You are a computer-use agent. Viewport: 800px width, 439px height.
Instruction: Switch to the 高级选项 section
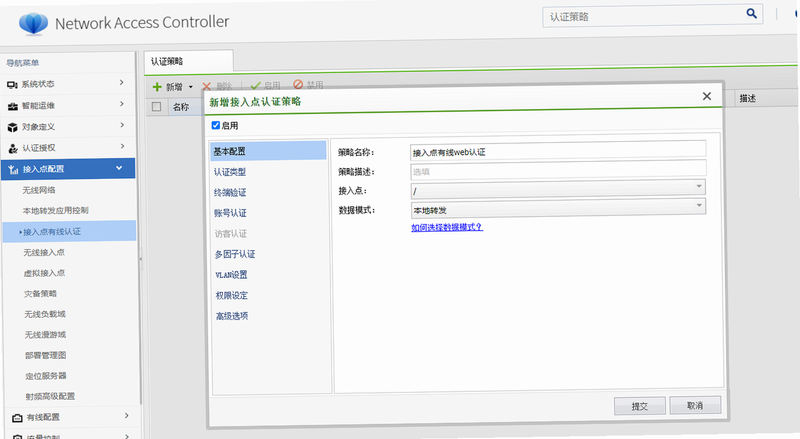pos(232,316)
